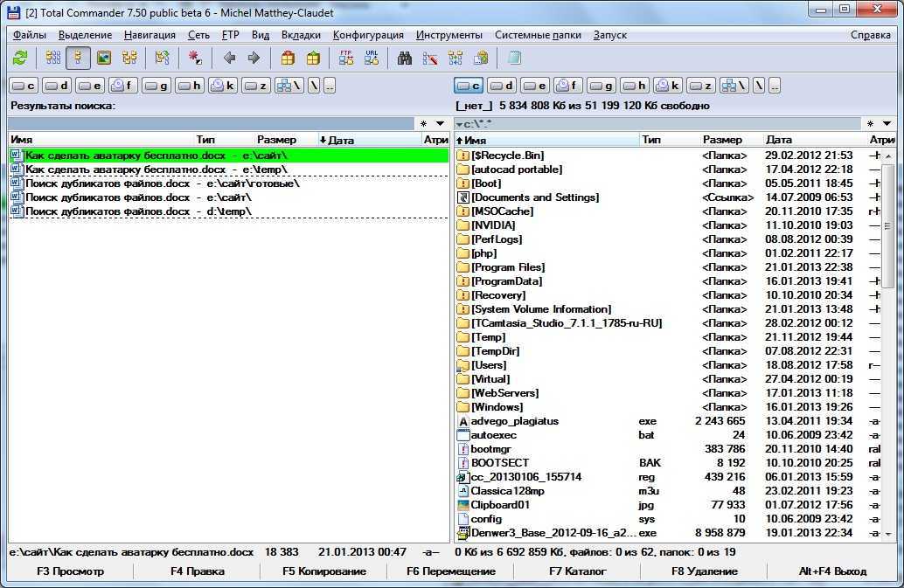
Task: Click the F5 Копирование button
Action: (x=324, y=571)
